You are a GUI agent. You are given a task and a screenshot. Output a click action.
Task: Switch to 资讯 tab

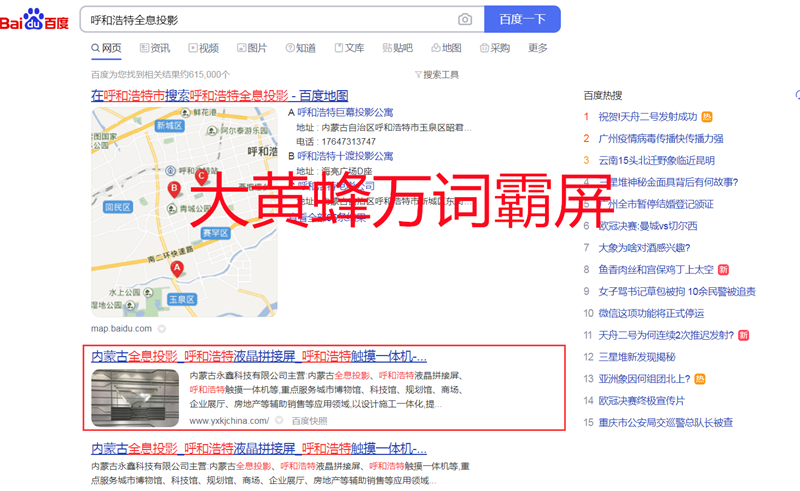[155, 48]
